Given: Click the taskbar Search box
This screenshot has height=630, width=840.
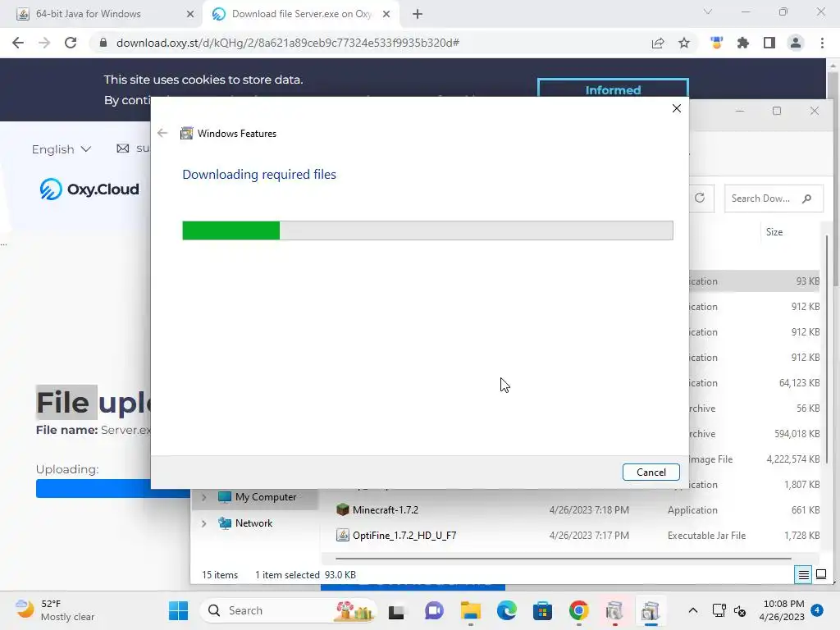Looking at the screenshot, I should (x=287, y=610).
